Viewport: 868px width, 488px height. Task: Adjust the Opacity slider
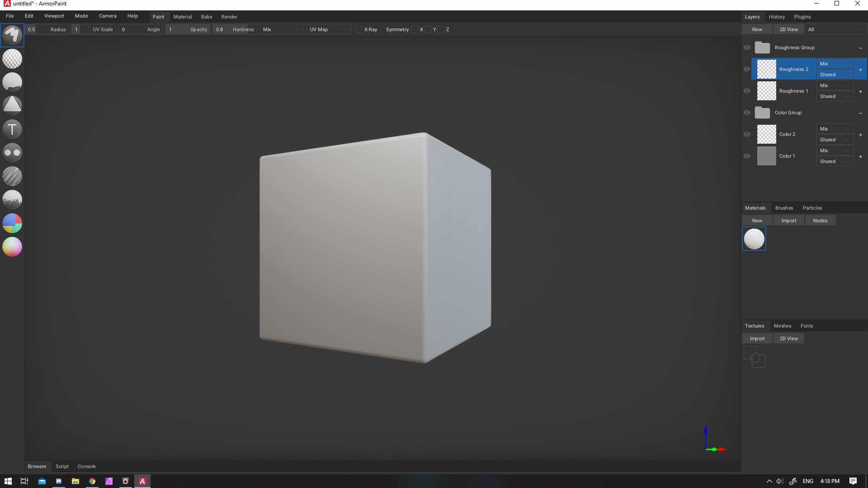point(188,29)
